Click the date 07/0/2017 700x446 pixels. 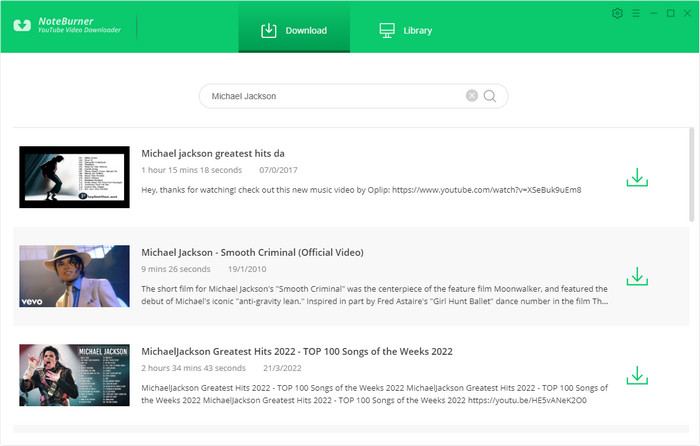tap(278, 170)
